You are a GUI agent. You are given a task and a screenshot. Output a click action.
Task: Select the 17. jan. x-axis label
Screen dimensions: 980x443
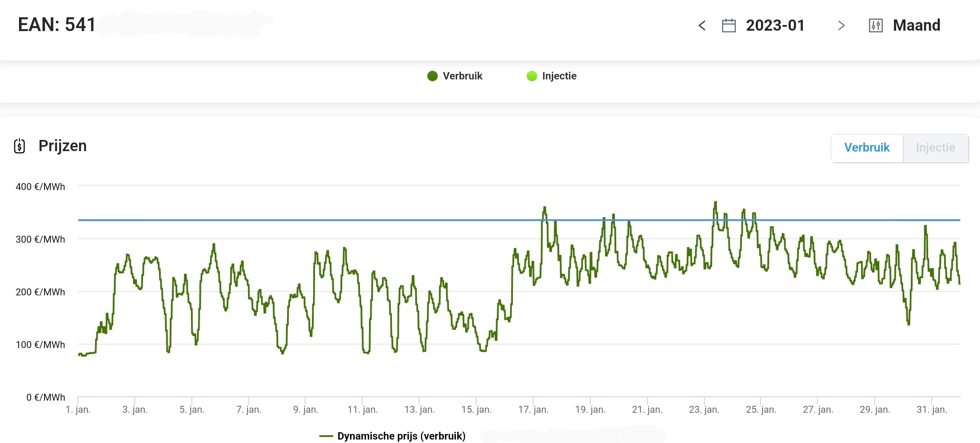click(x=533, y=409)
